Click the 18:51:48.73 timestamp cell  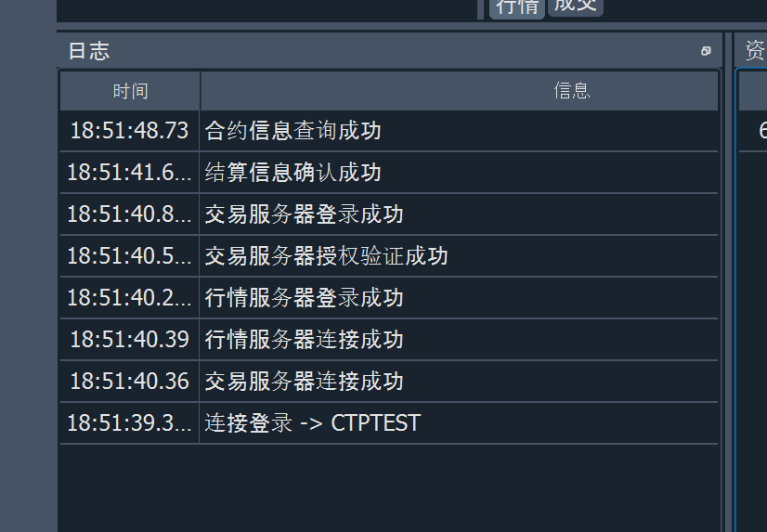coord(129,131)
